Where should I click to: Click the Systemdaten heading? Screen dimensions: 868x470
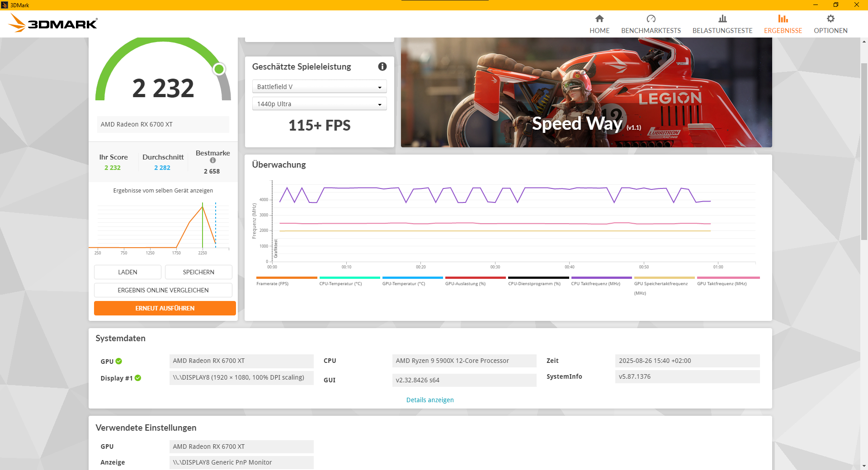[x=120, y=338]
